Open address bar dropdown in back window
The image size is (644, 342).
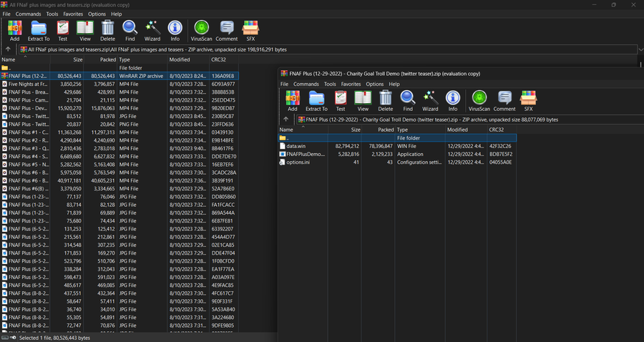tap(640, 49)
